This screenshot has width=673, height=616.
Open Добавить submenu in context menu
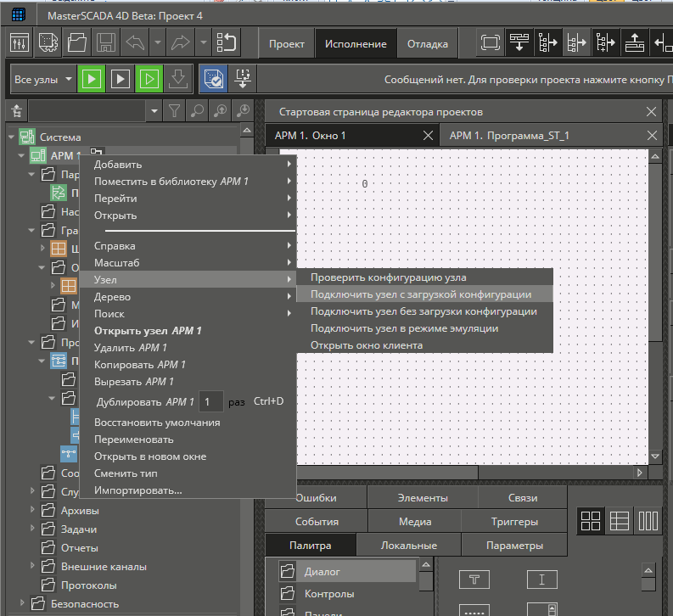click(x=188, y=165)
